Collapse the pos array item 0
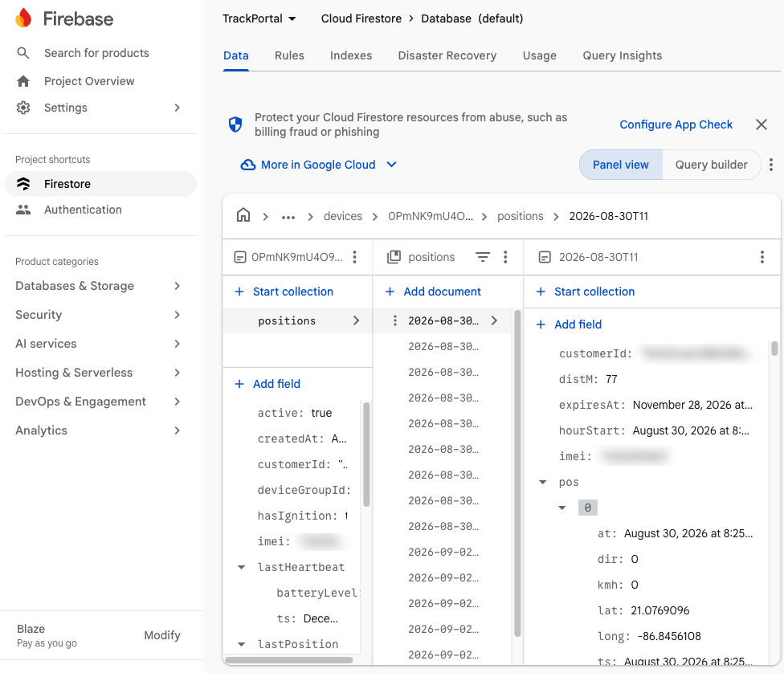The height and width of the screenshot is (673, 784). (562, 508)
